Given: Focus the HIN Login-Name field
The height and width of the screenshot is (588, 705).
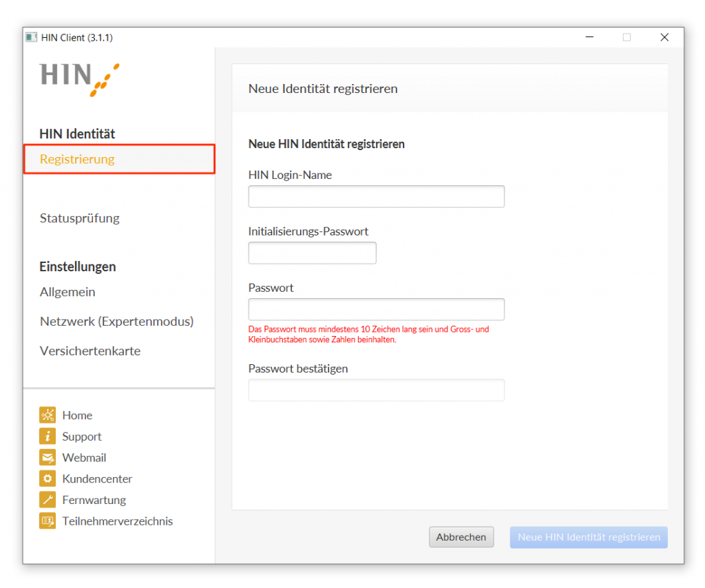Looking at the screenshot, I should [x=377, y=196].
